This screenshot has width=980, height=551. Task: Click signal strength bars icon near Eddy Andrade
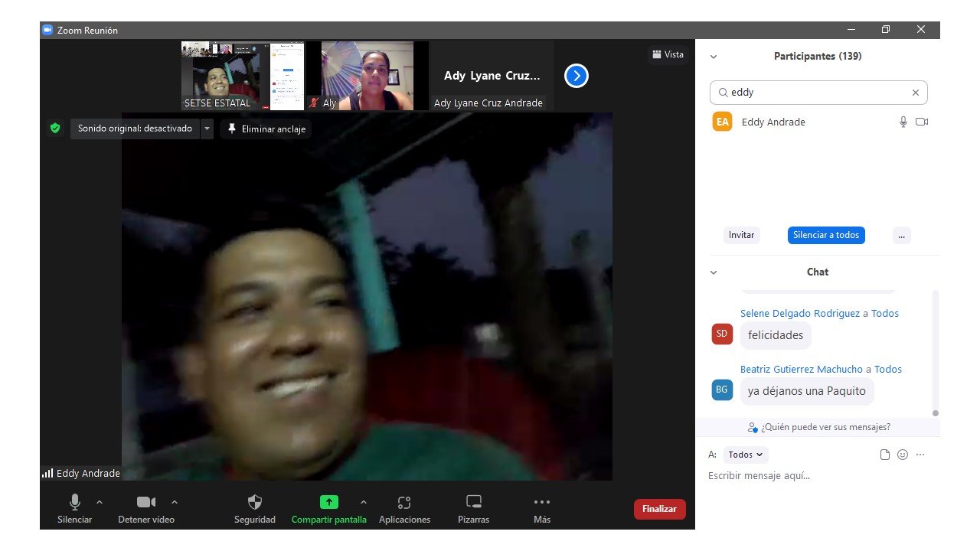click(47, 474)
